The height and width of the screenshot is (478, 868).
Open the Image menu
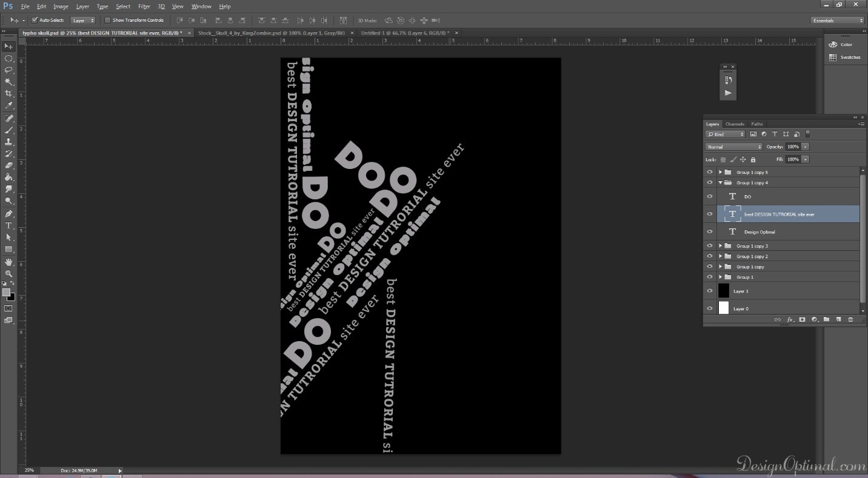pos(61,6)
